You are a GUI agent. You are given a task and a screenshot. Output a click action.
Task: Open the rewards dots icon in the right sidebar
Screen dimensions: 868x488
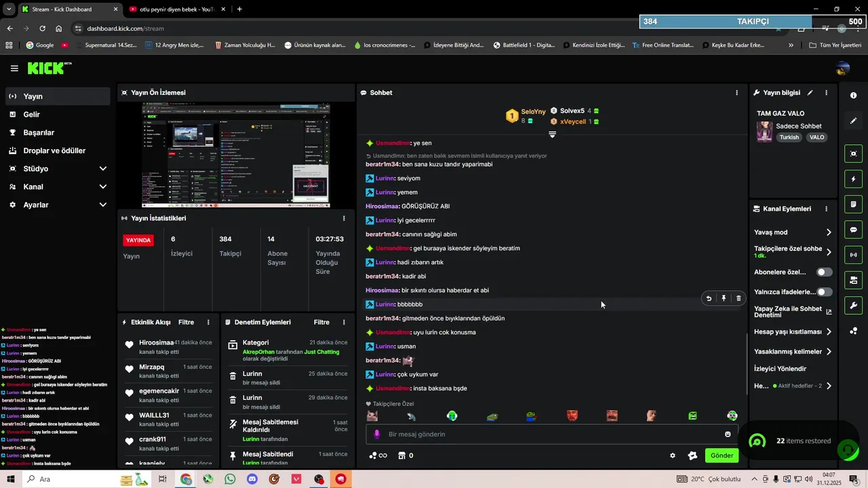tap(854, 331)
